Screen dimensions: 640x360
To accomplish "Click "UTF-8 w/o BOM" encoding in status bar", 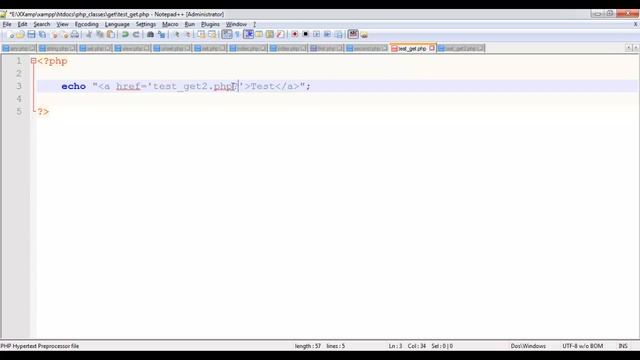I will click(x=582, y=346).
